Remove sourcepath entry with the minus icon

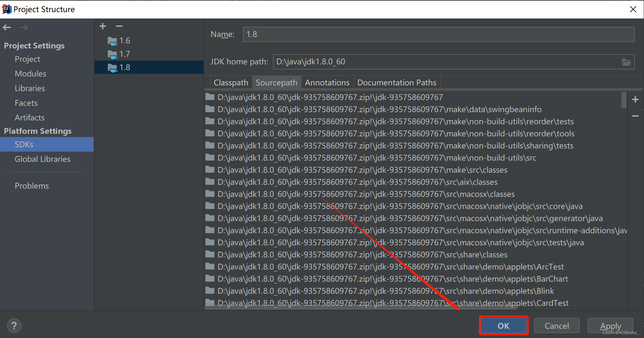click(635, 116)
